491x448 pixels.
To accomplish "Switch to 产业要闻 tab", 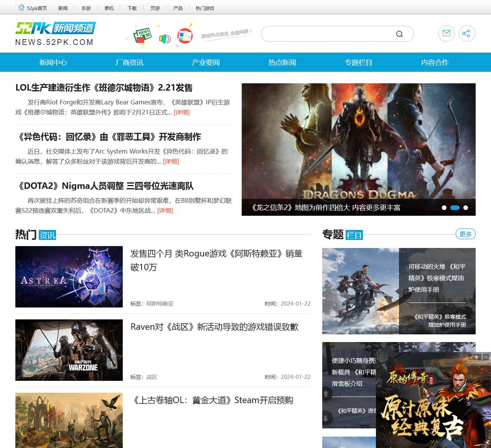I will pyautogui.click(x=206, y=62).
